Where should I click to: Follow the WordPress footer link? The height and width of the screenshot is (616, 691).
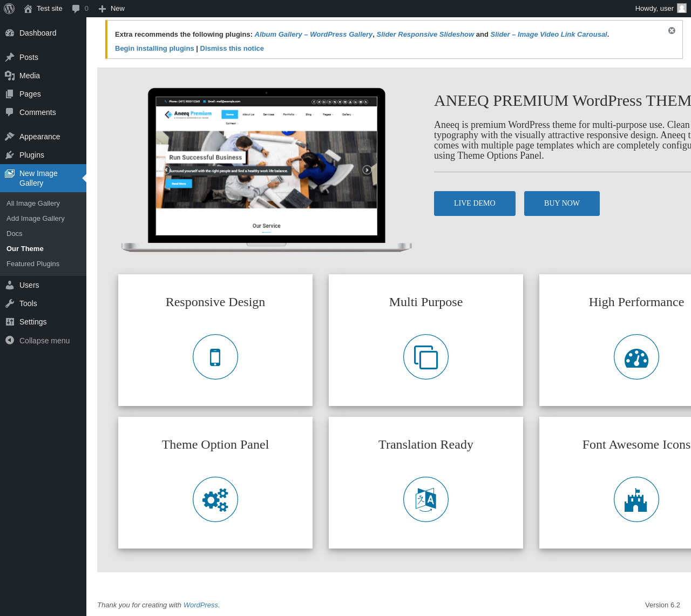click(201, 605)
